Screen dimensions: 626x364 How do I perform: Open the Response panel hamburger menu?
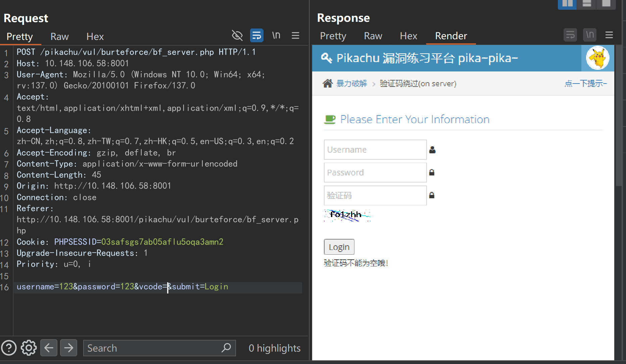click(x=609, y=35)
